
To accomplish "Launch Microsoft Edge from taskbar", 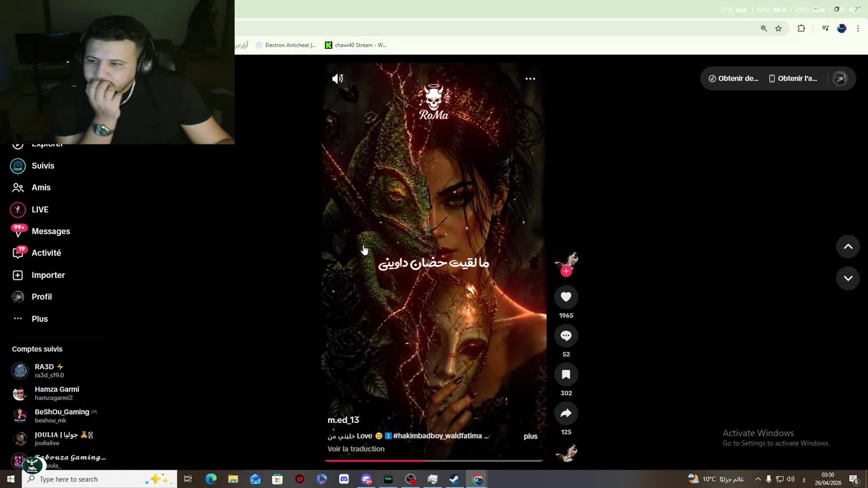I will [211, 479].
